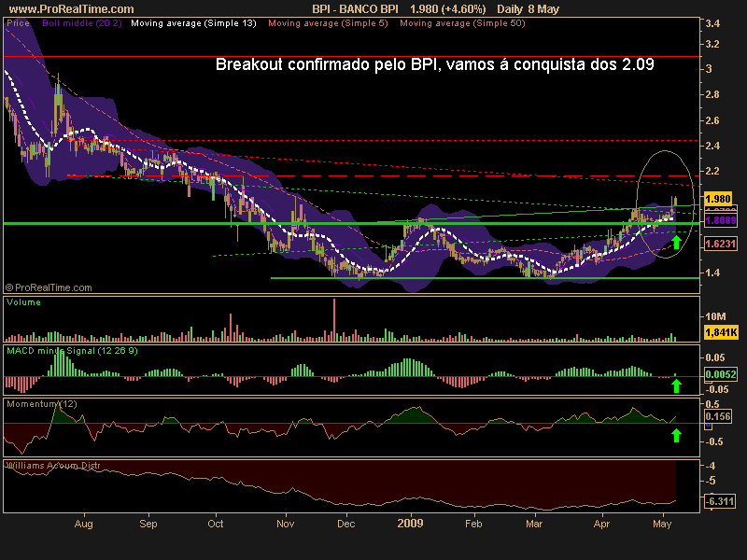The width and height of the screenshot is (747, 560).
Task: Click the 0.0052 MACD value tag
Action: coord(720,374)
